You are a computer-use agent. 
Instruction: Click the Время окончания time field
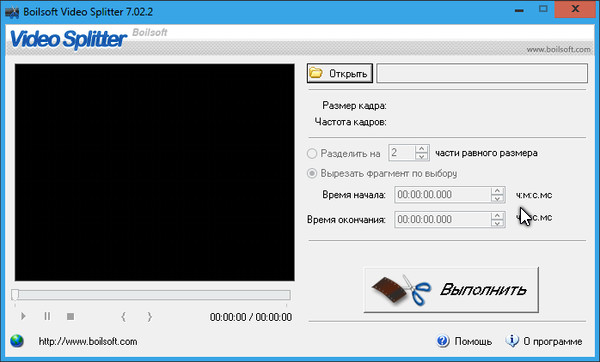pyautogui.click(x=443, y=220)
